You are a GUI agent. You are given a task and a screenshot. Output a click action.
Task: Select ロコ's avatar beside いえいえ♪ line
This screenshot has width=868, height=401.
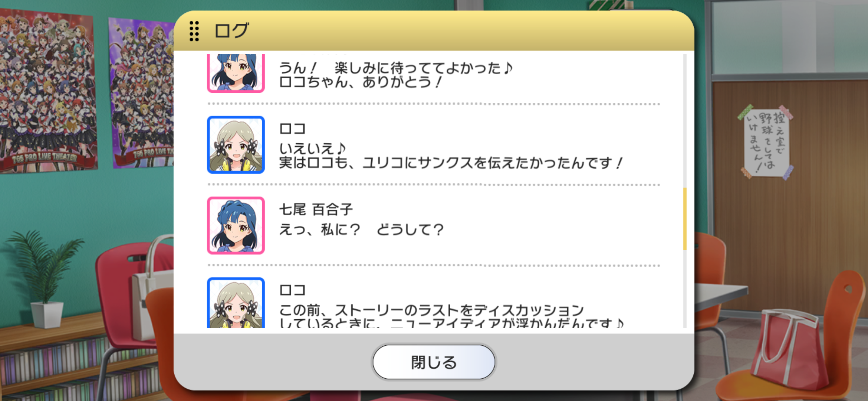pos(236,145)
